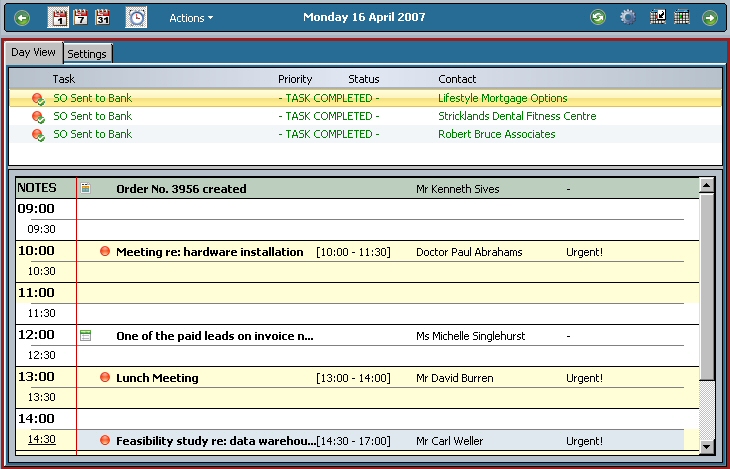Open the Lifestyle Mortgage Options contact
The width and height of the screenshot is (730, 469).
tap(502, 98)
